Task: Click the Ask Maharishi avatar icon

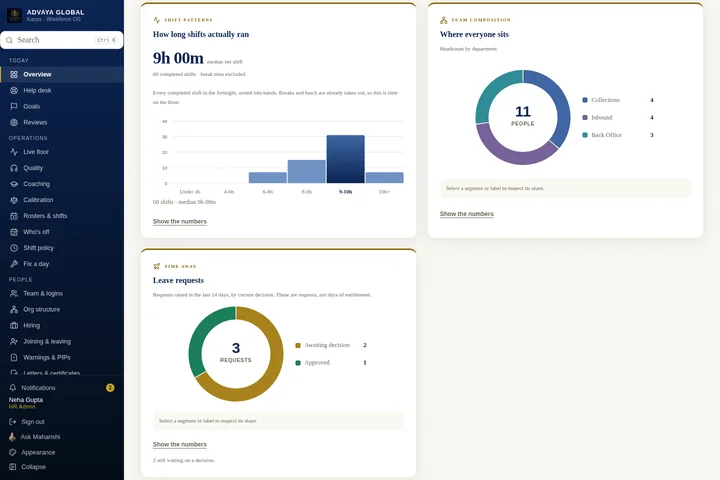Action: [x=12, y=437]
